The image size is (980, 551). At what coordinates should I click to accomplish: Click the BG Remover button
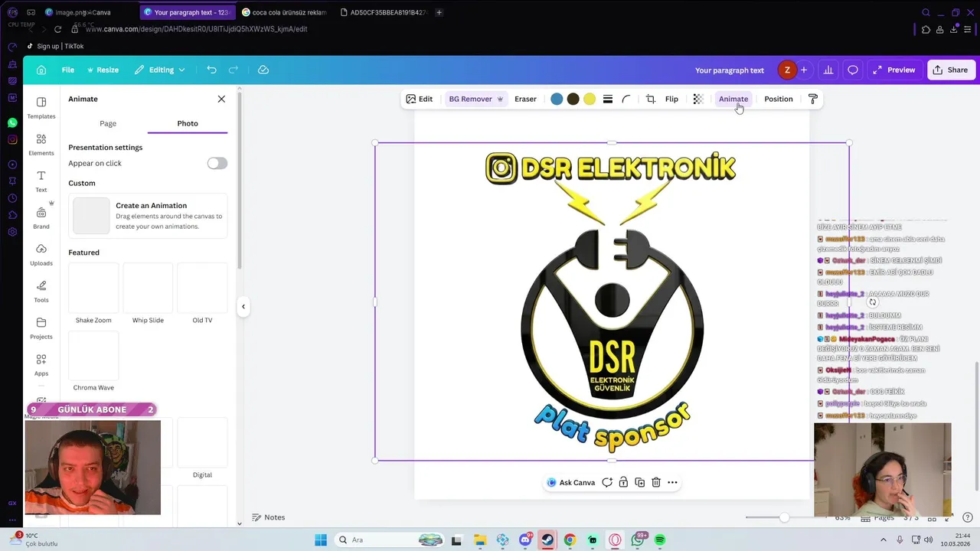point(475,99)
